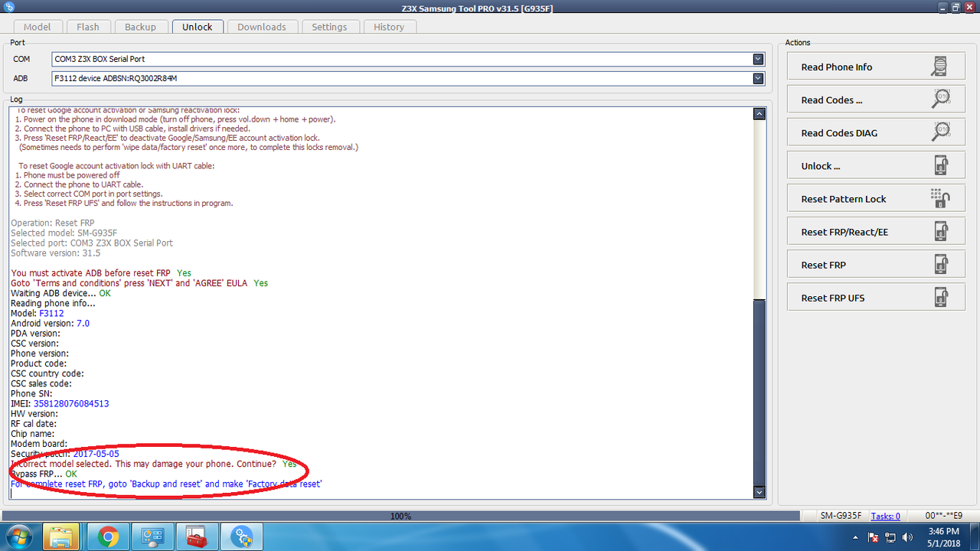Click the 'Software version: 31.5' line
This screenshot has width=980, height=551.
tap(55, 253)
